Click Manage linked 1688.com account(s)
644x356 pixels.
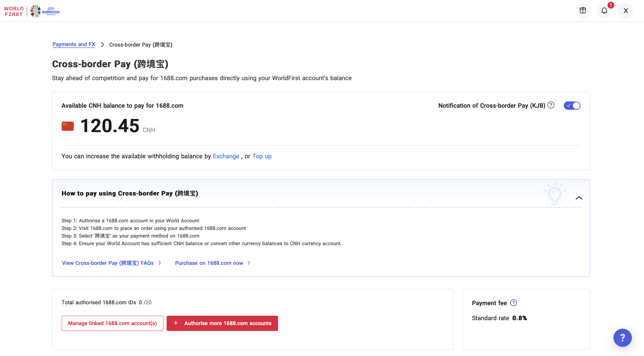click(112, 323)
